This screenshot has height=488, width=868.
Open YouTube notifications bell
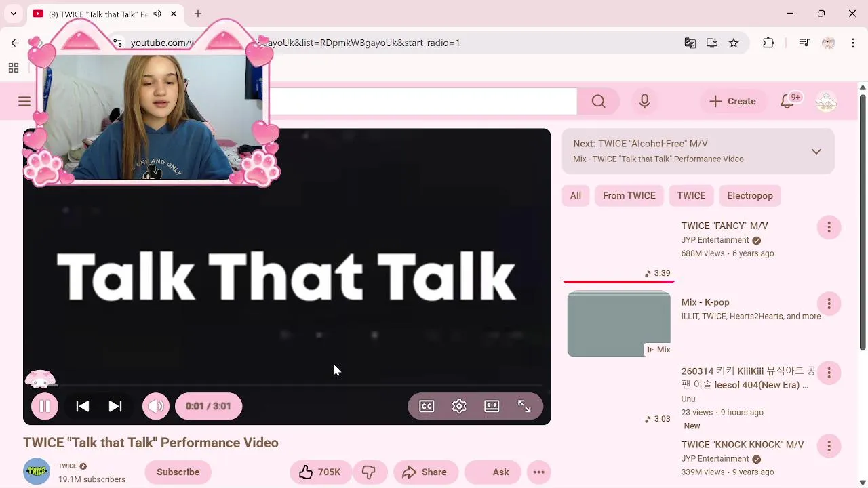[x=788, y=101]
